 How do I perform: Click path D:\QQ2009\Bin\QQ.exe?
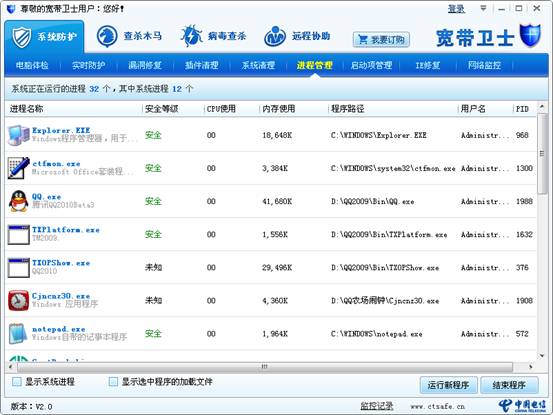pyautogui.click(x=372, y=202)
